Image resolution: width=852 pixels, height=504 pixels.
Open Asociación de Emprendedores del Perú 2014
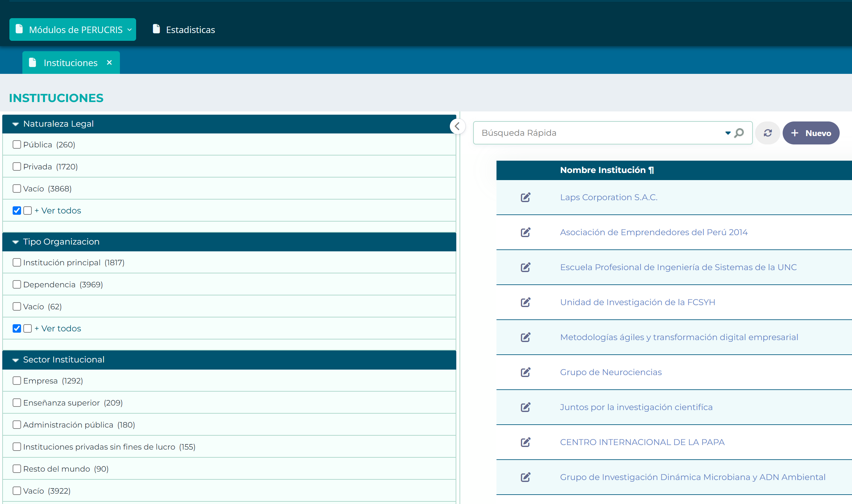point(654,232)
